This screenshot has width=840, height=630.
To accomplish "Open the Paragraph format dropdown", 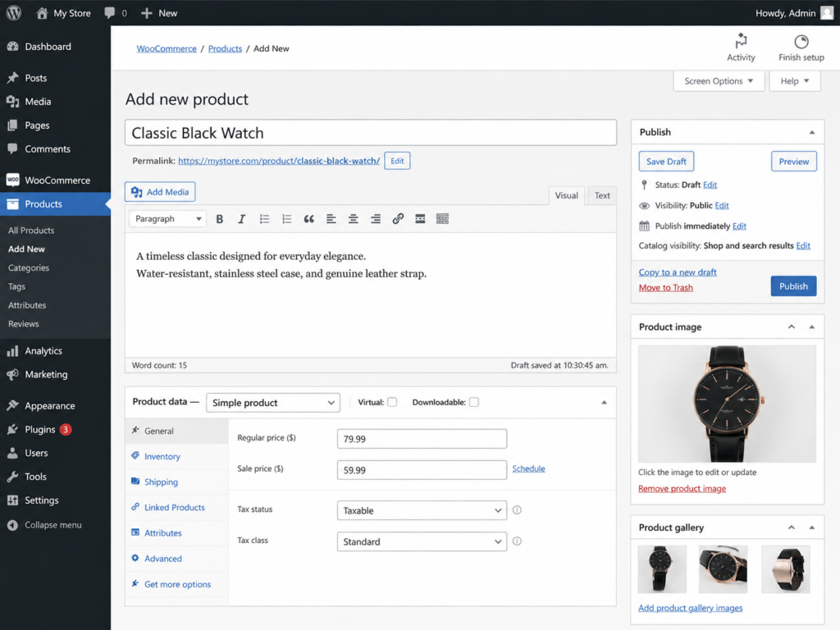I will coord(167,218).
